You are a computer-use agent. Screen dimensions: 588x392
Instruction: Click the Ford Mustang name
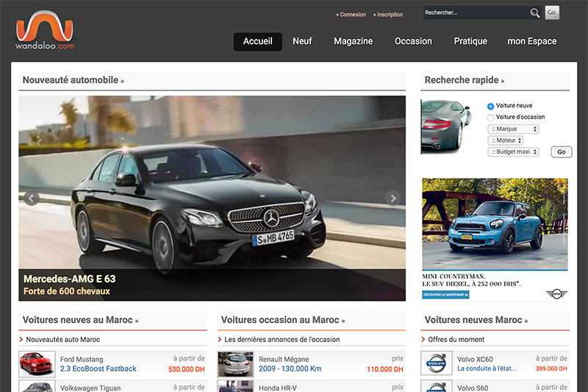(82, 360)
